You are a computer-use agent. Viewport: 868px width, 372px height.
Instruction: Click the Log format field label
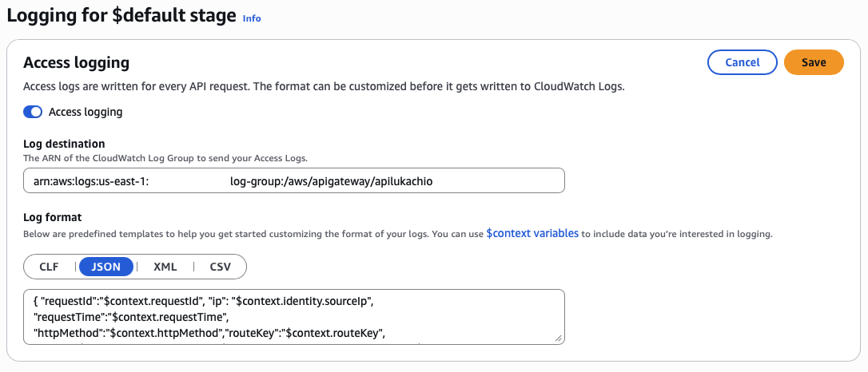(52, 217)
